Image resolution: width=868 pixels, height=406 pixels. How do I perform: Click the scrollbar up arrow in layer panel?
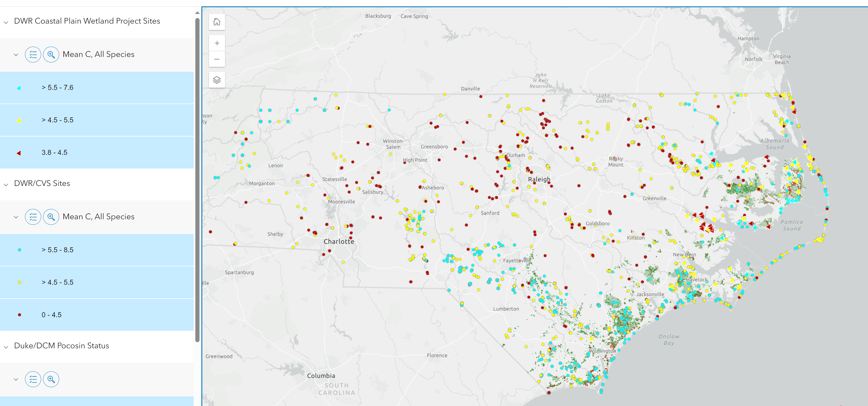[198, 13]
